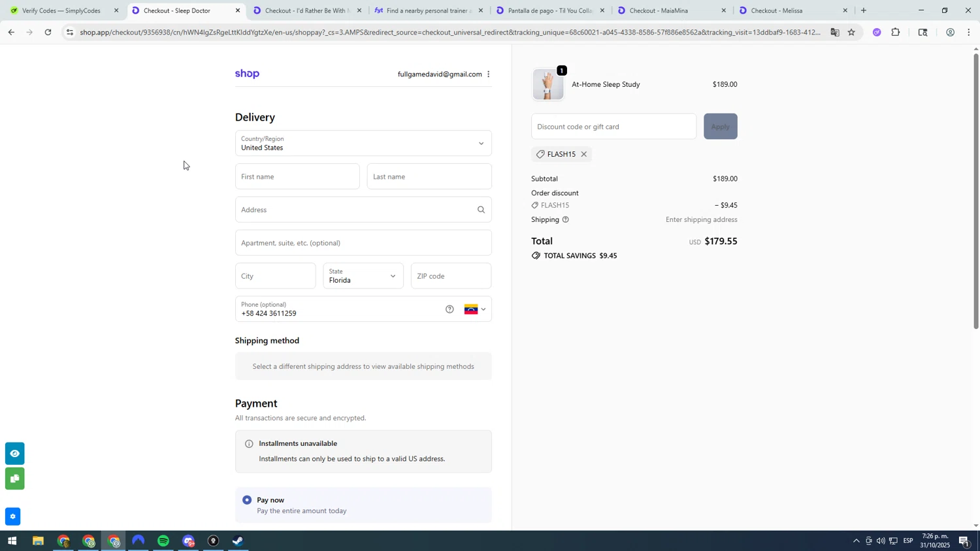Click volume icon in system tray
Screen dimensions: 980x551
pyautogui.click(x=881, y=541)
